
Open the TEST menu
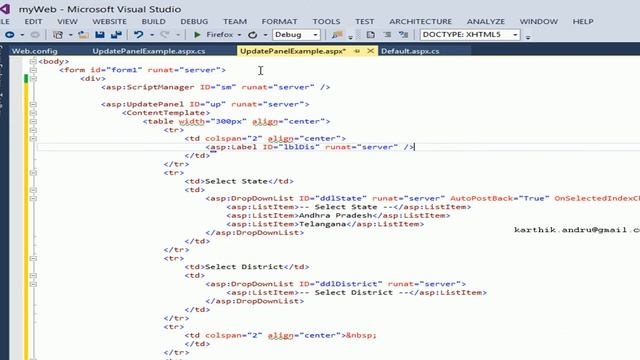click(x=364, y=21)
